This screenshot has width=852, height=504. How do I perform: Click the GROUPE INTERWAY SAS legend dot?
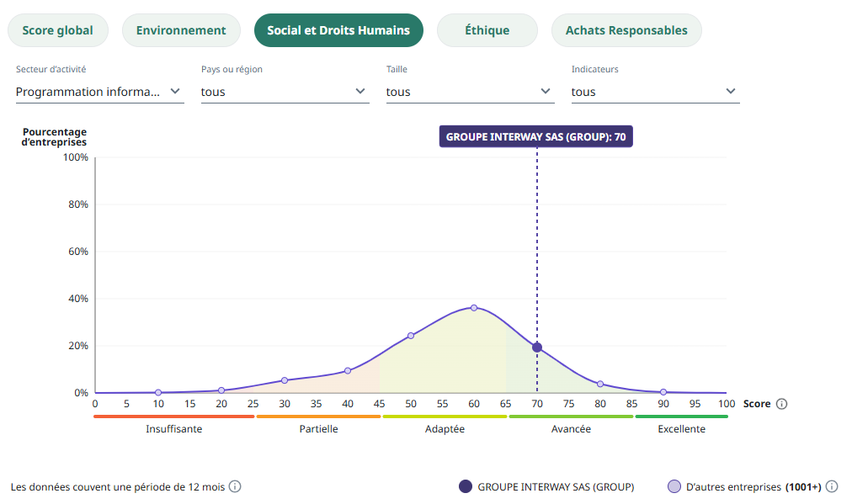(x=466, y=486)
